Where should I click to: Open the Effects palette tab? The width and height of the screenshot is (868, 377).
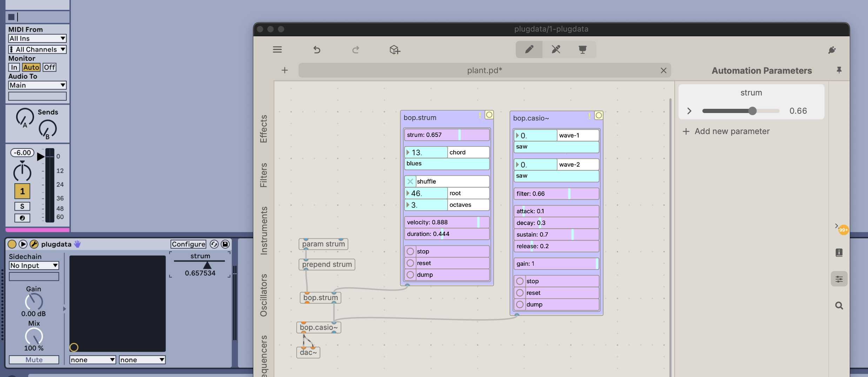pos(263,129)
